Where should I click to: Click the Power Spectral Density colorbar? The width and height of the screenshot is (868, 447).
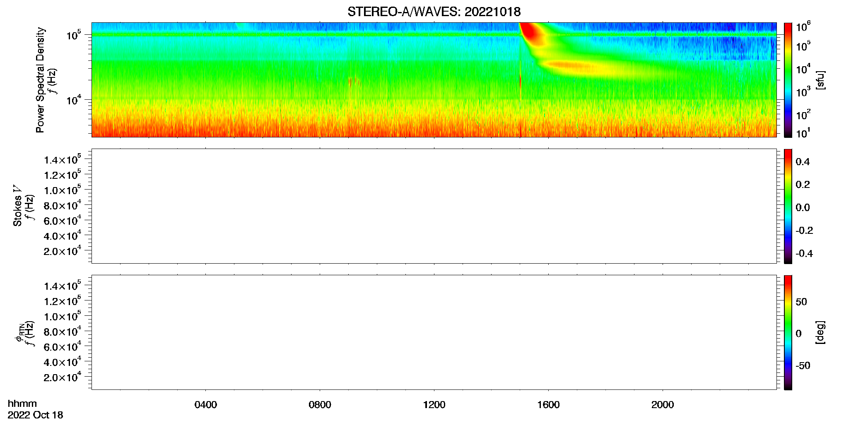[x=788, y=80]
